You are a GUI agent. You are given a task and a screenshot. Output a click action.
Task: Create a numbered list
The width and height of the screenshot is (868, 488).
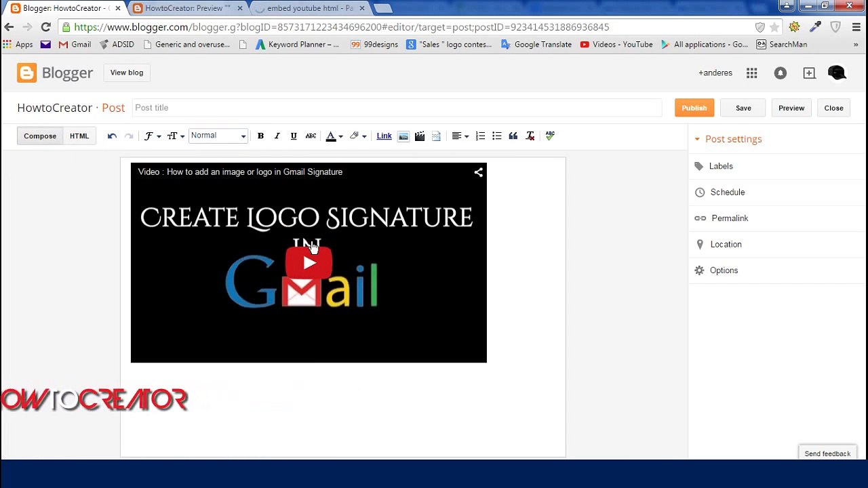tap(480, 136)
